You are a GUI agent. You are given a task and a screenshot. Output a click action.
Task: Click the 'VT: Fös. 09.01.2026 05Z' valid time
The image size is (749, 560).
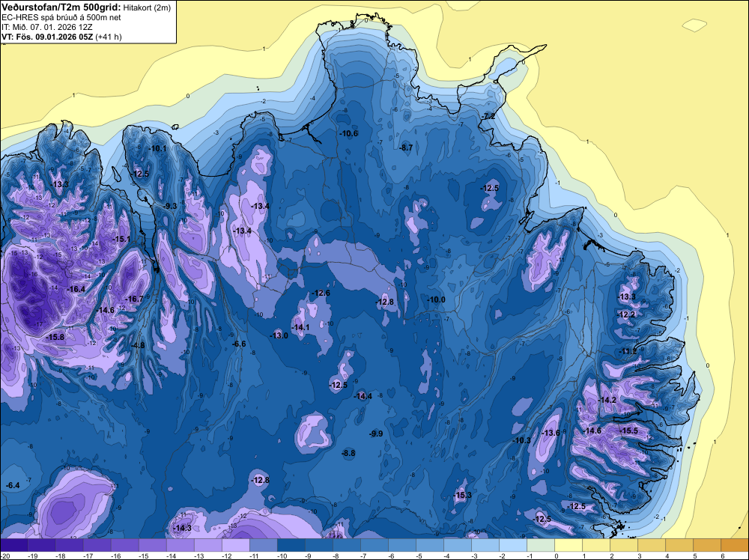[47, 37]
